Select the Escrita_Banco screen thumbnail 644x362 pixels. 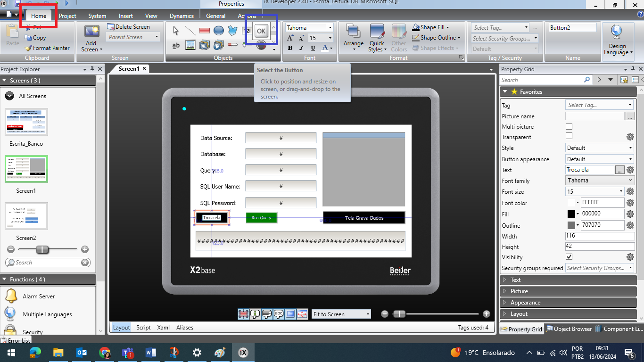coord(26,122)
